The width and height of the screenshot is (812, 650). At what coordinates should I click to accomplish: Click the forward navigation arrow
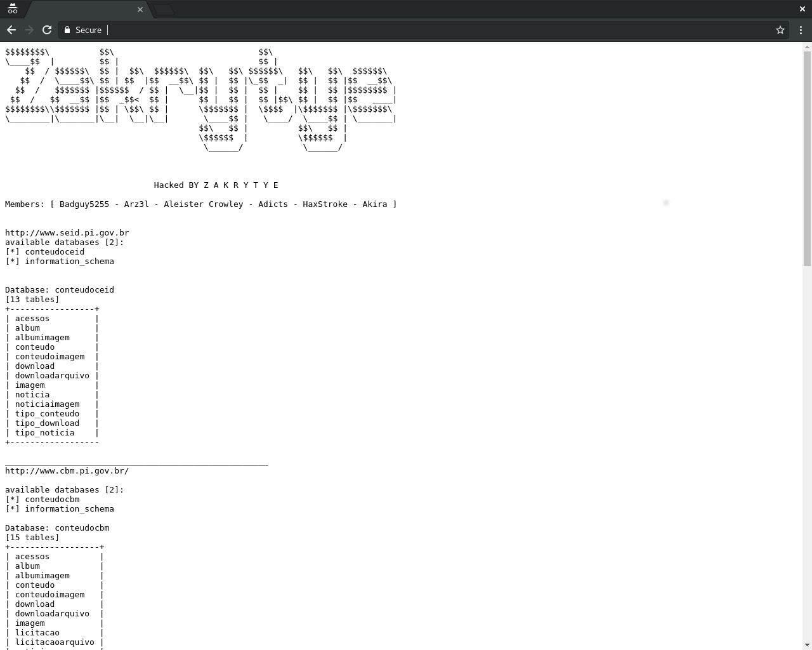click(29, 30)
